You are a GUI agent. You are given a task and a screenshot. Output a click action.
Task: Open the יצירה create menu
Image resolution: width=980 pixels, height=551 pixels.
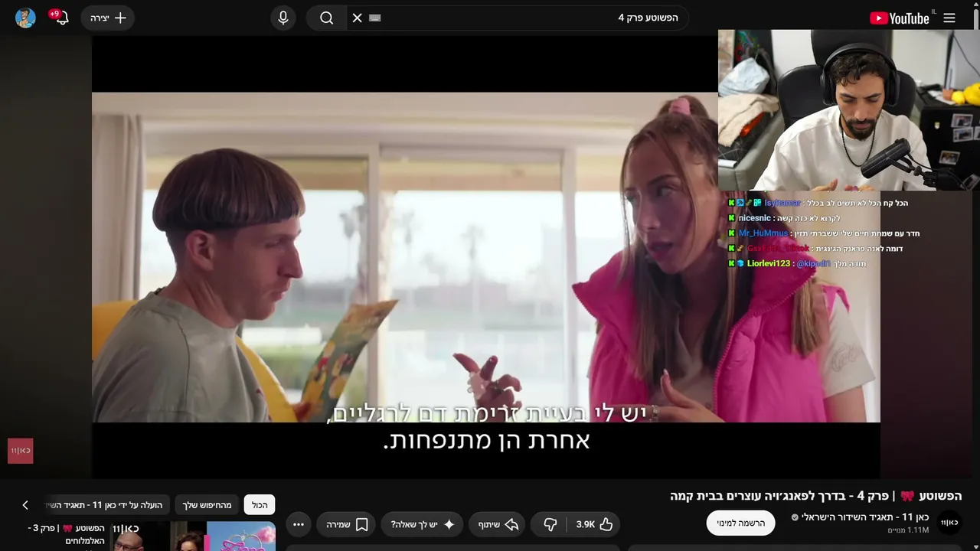[108, 18]
